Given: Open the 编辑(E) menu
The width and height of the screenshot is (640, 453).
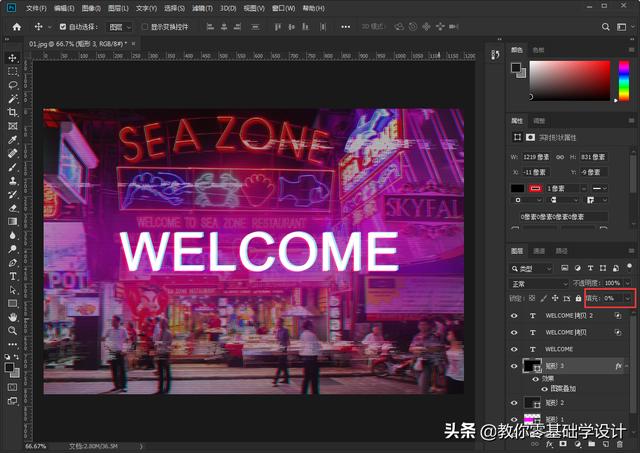Looking at the screenshot, I should point(64,8).
